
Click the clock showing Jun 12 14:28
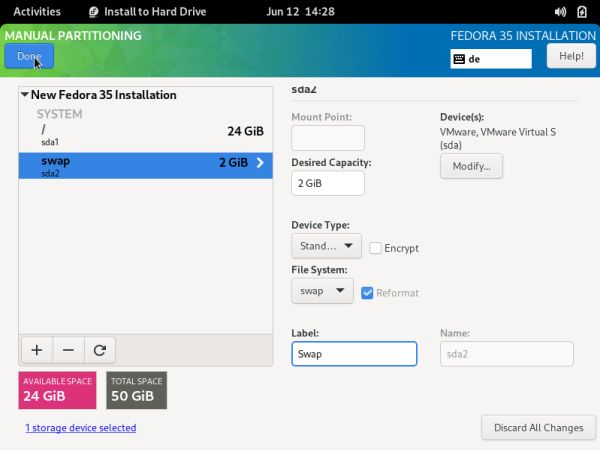tap(300, 11)
